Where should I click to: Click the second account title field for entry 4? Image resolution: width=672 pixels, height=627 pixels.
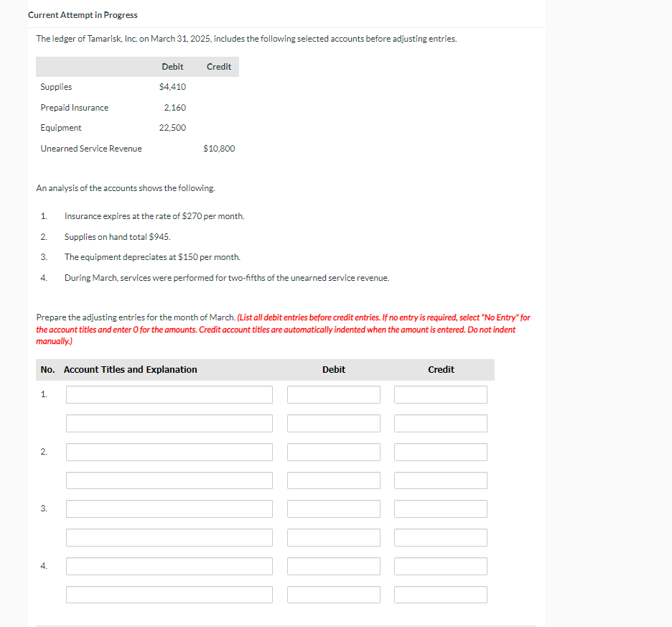pos(169,594)
